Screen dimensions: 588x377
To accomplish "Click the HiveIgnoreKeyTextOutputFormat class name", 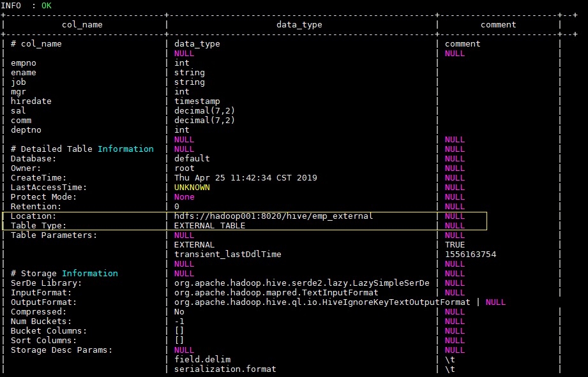I will 322,302.
